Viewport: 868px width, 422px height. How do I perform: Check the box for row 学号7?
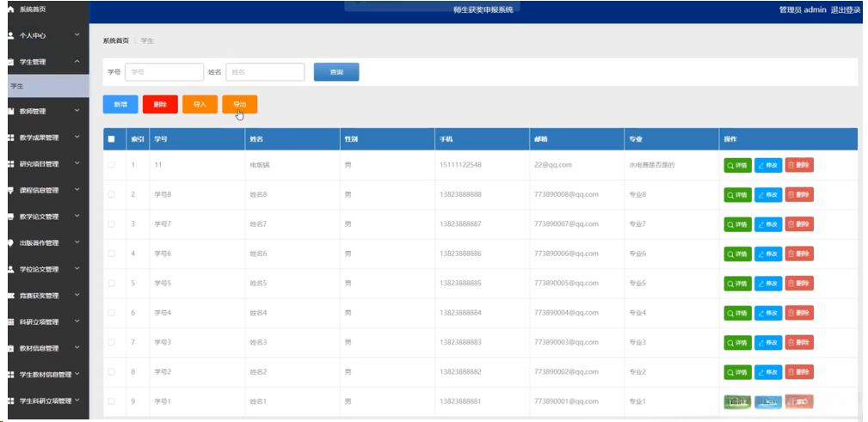(112, 224)
